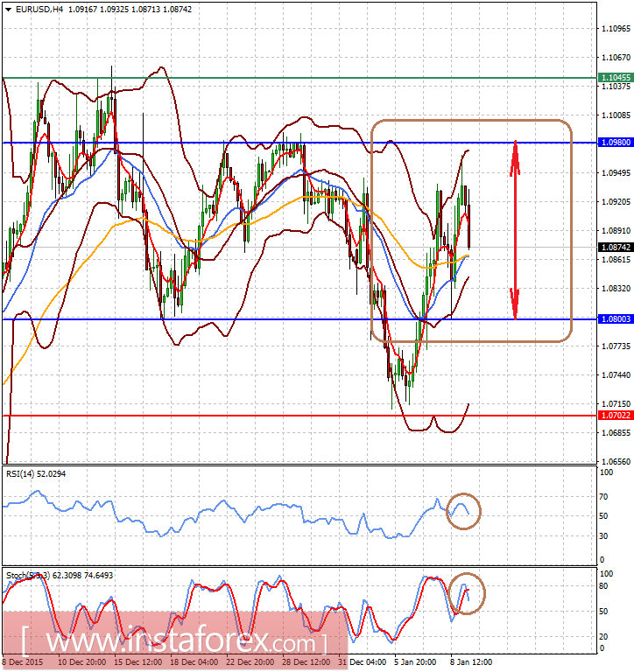Click the blue 1.09800 resistance price label
Image resolution: width=634 pixels, height=672 pixels.
click(616, 143)
